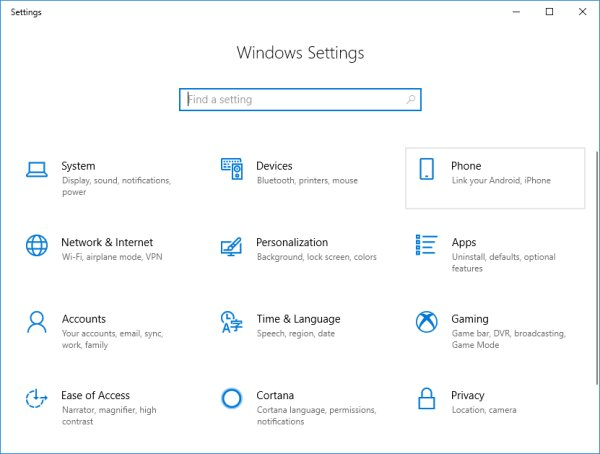Select the Phone category heading
The height and width of the screenshot is (454, 600).
click(x=466, y=166)
